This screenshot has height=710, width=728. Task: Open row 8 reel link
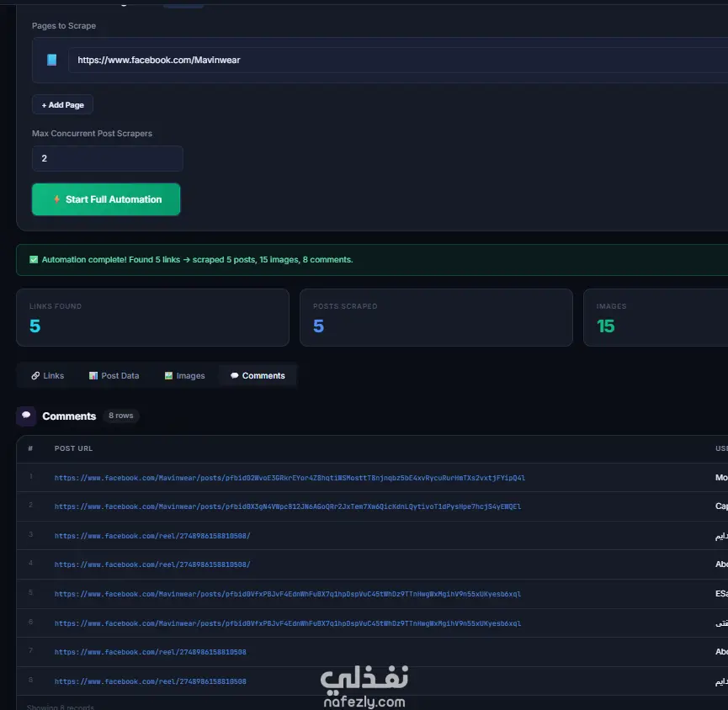(151, 681)
